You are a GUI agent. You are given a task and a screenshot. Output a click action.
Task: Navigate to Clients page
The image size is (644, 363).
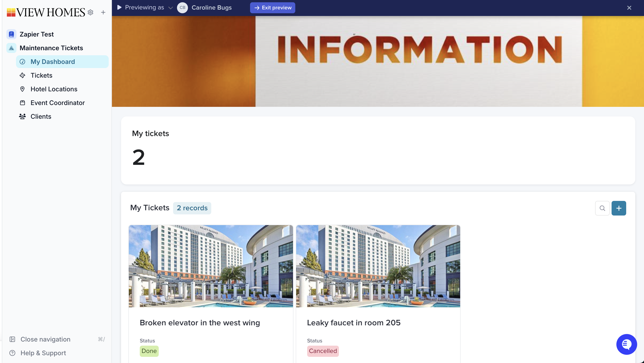coord(41,116)
